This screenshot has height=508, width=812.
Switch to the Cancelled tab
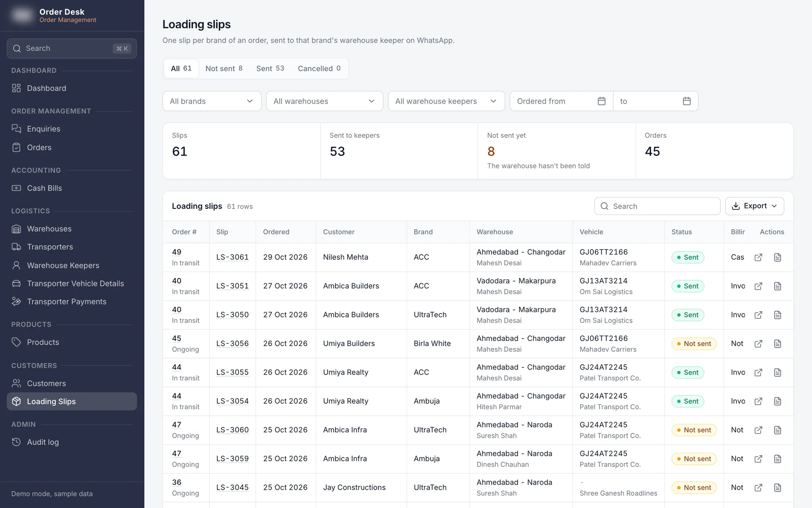tap(319, 68)
